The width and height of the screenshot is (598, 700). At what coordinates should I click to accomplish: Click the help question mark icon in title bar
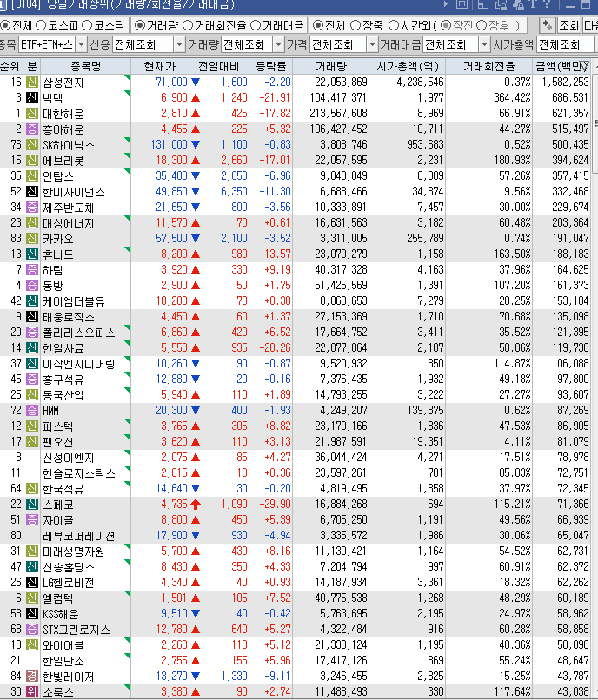point(547,4)
